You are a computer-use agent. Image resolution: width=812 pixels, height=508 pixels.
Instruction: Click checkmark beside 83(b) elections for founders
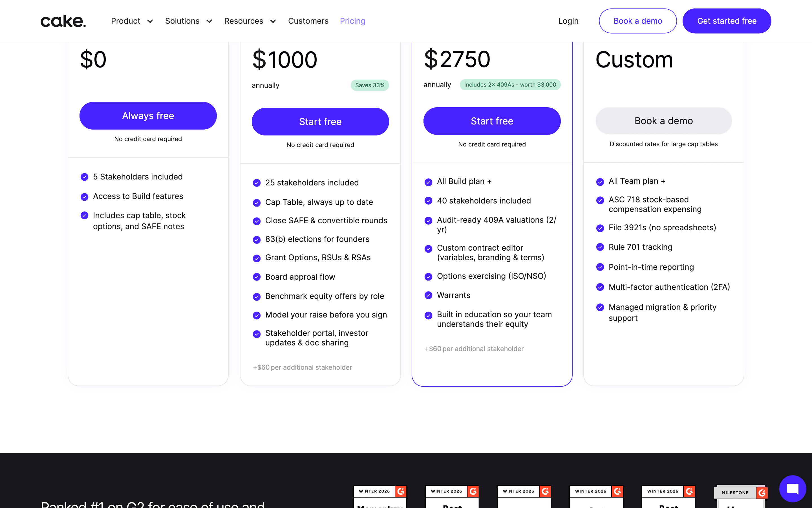click(x=257, y=240)
